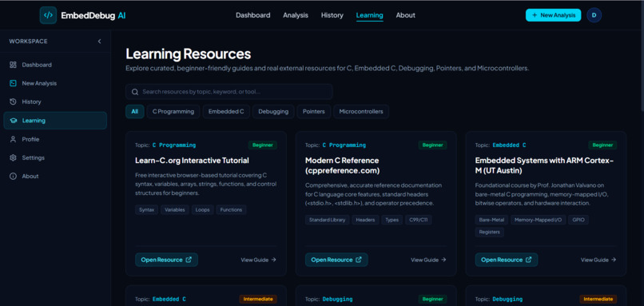Click the New Analysis terminal icon in sidebar

[x=13, y=83]
